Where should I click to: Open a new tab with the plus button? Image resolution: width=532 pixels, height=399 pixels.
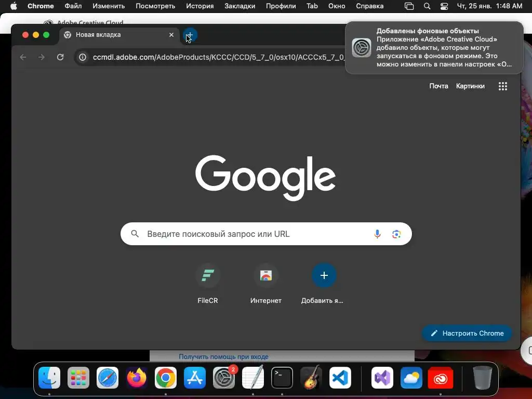(x=190, y=35)
